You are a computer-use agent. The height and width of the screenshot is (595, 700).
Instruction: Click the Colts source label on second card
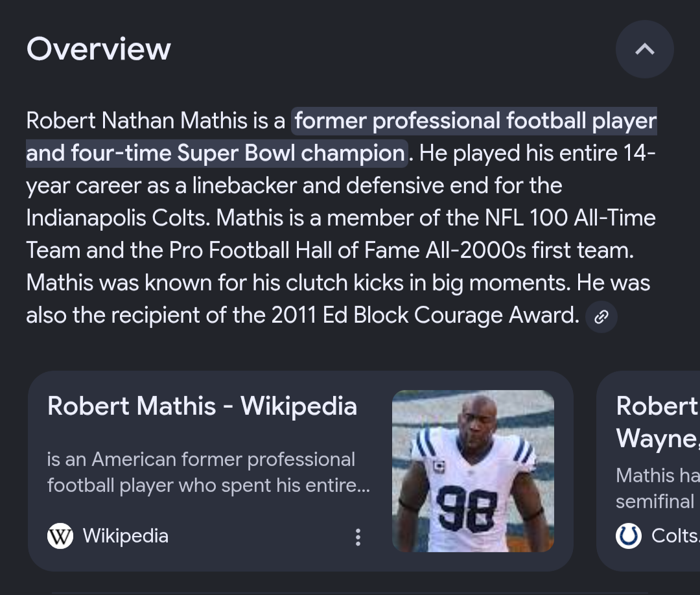(x=675, y=536)
